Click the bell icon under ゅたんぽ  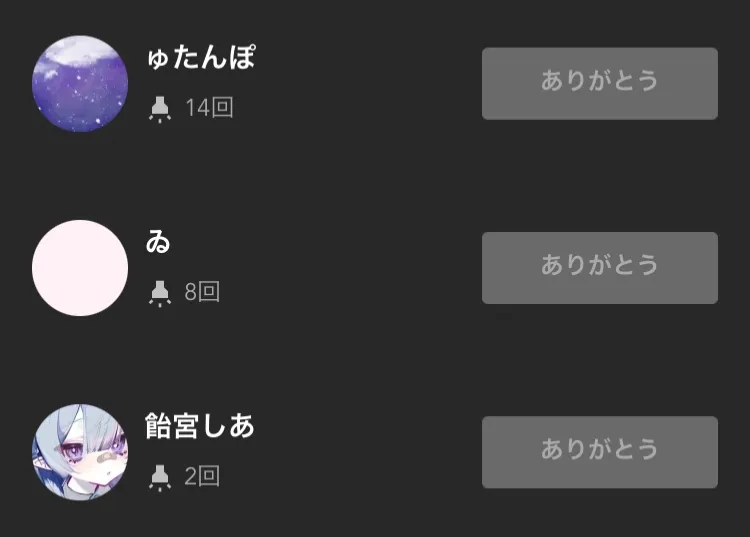pyautogui.click(x=159, y=108)
